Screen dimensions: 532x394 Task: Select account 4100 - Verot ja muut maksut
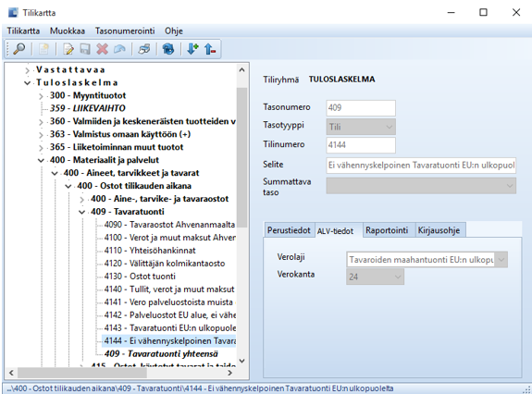click(169, 238)
